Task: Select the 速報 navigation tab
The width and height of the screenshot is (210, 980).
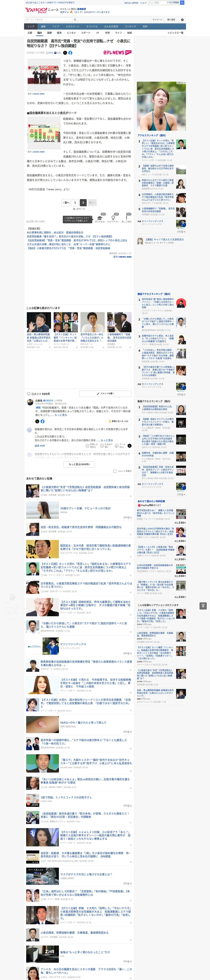Action: click(x=43, y=27)
